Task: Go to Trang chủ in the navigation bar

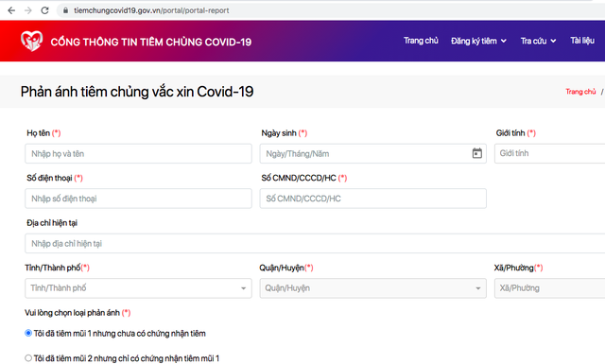Action: click(421, 41)
